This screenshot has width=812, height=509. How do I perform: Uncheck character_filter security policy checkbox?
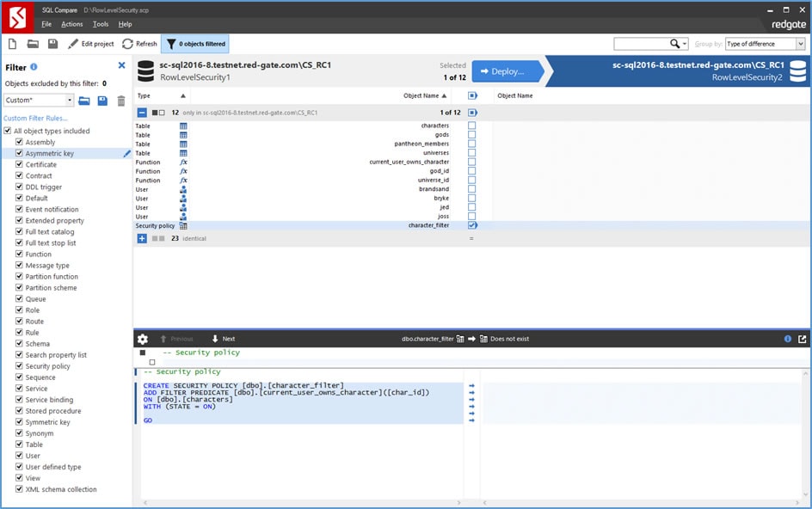471,225
